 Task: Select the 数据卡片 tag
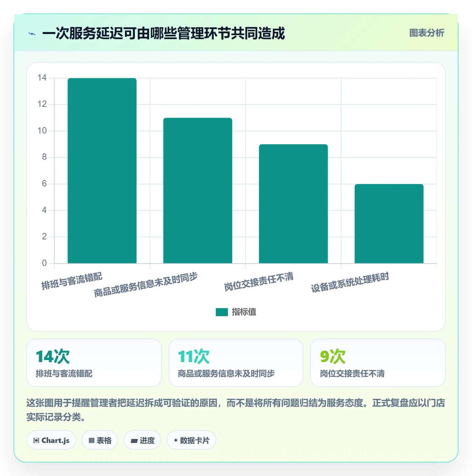(191, 440)
